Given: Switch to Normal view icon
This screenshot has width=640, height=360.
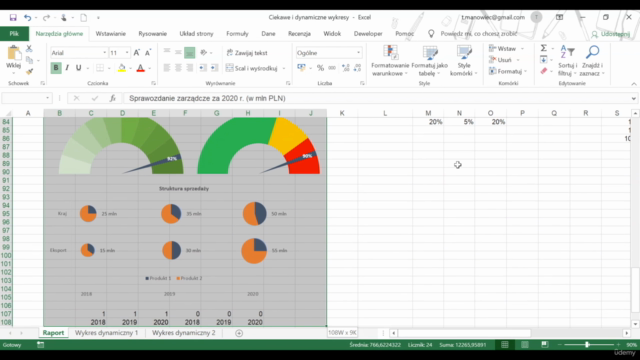Looking at the screenshot, I should click(x=505, y=344).
